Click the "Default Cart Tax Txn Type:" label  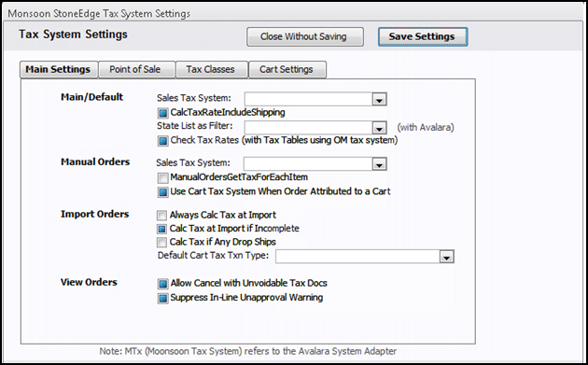coord(214,256)
